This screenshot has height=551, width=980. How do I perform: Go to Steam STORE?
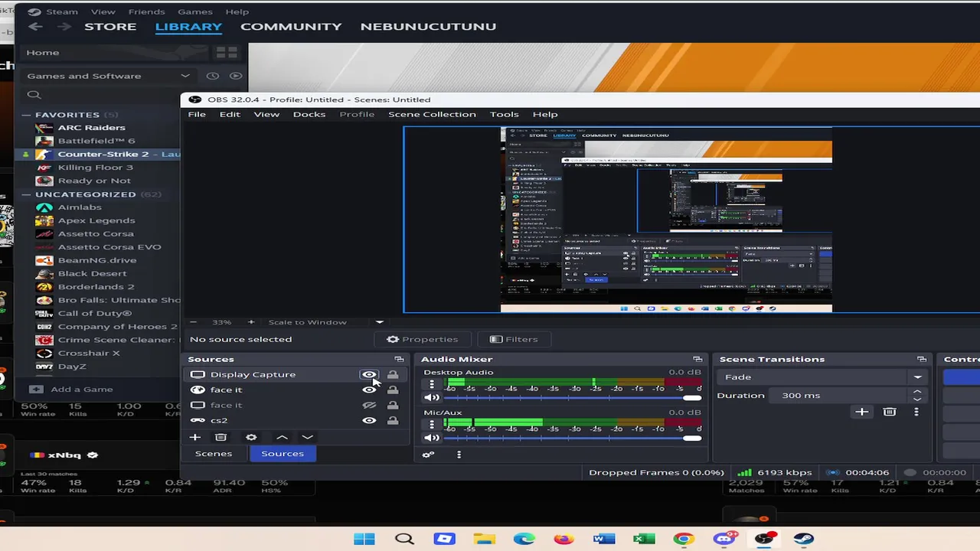(110, 26)
